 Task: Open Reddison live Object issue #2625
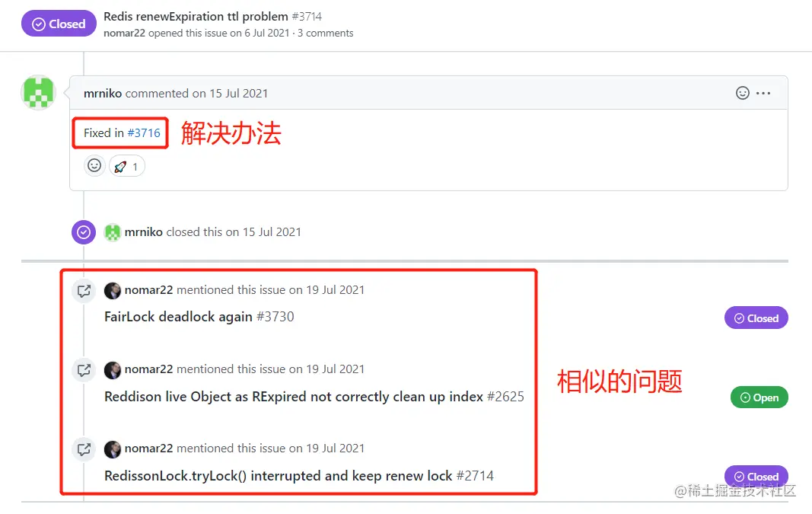click(314, 397)
